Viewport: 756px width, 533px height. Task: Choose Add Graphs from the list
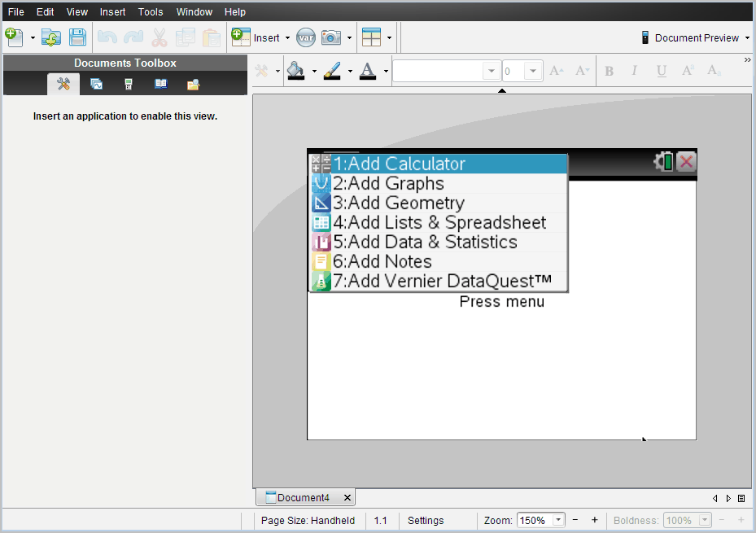388,184
